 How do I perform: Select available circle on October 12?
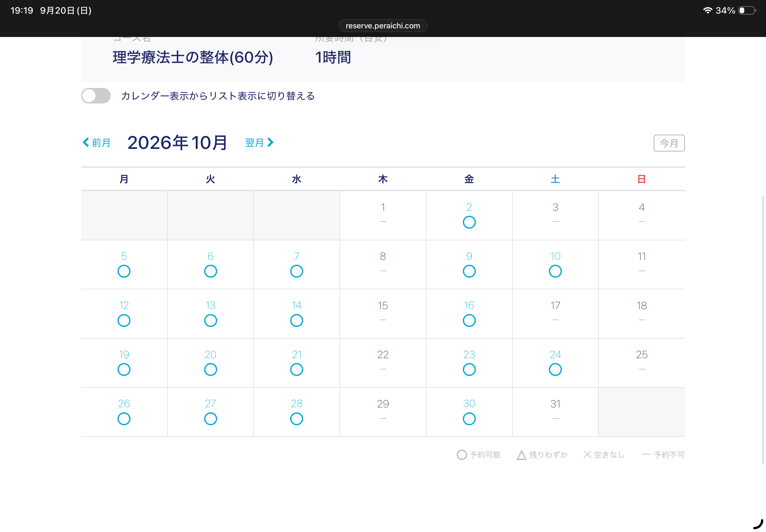click(x=124, y=321)
